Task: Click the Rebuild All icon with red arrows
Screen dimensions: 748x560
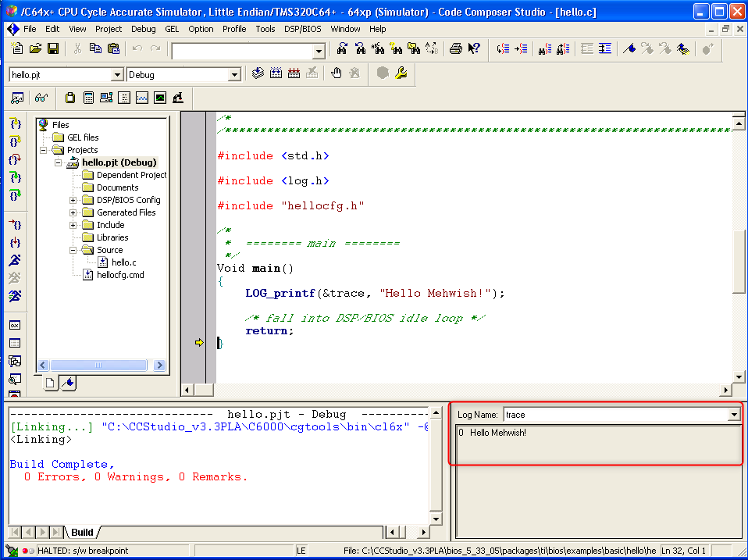Action: coord(294,73)
